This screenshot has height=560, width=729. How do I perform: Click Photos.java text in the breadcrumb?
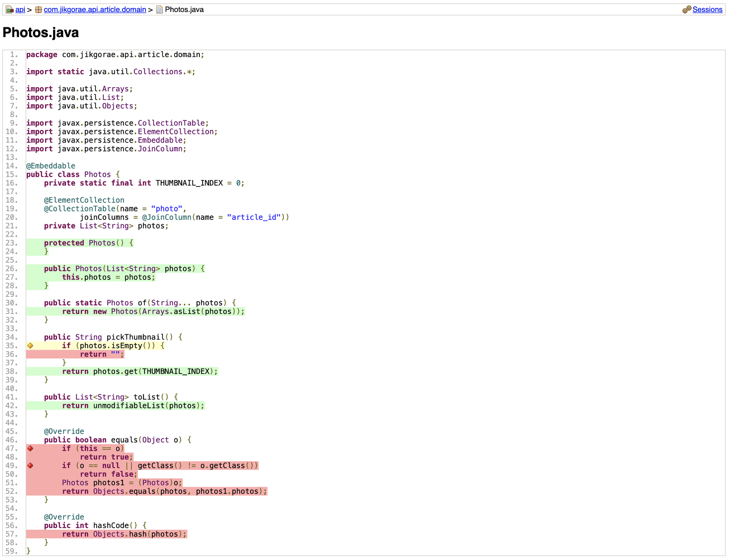click(x=185, y=10)
